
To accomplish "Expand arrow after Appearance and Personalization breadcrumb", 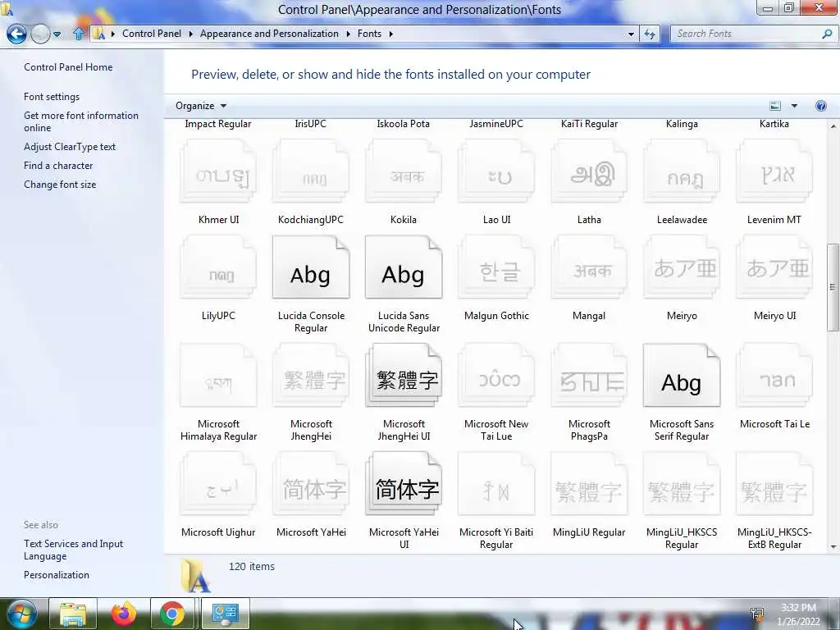I will [x=348, y=34].
